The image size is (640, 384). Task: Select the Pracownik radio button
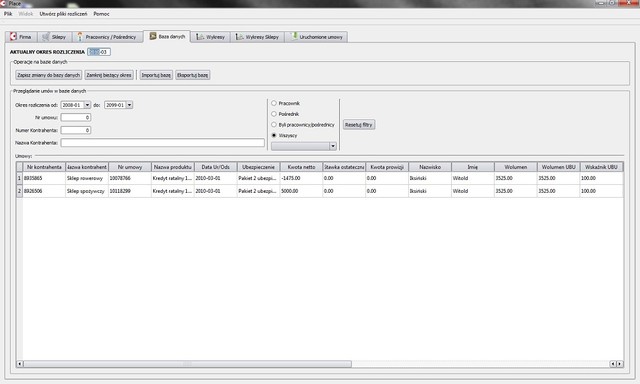pos(274,103)
